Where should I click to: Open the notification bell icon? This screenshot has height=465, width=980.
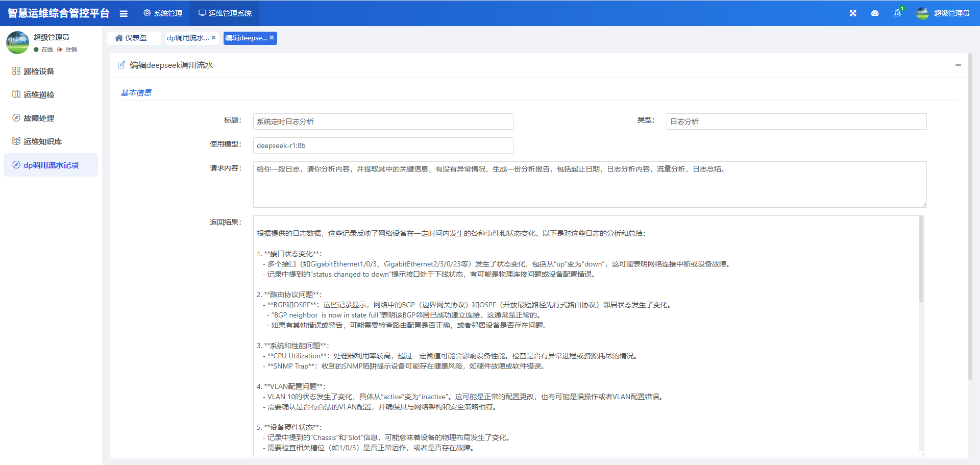[897, 13]
